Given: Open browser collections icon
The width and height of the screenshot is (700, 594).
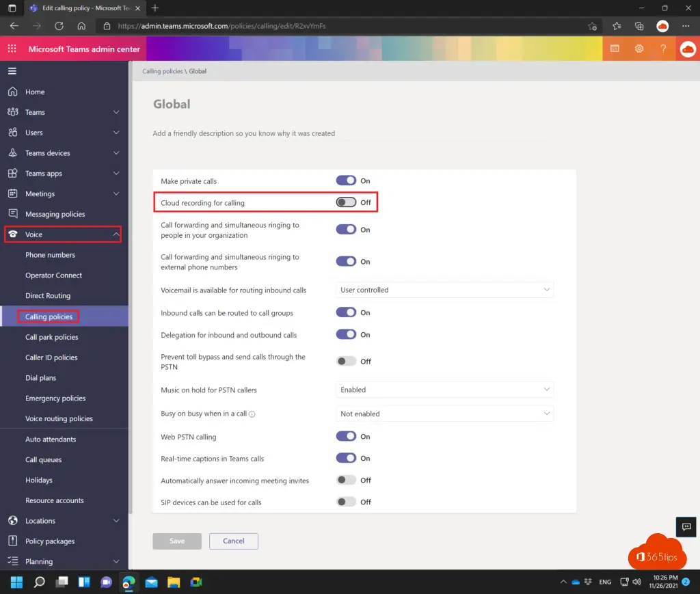Looking at the screenshot, I should coord(639,26).
